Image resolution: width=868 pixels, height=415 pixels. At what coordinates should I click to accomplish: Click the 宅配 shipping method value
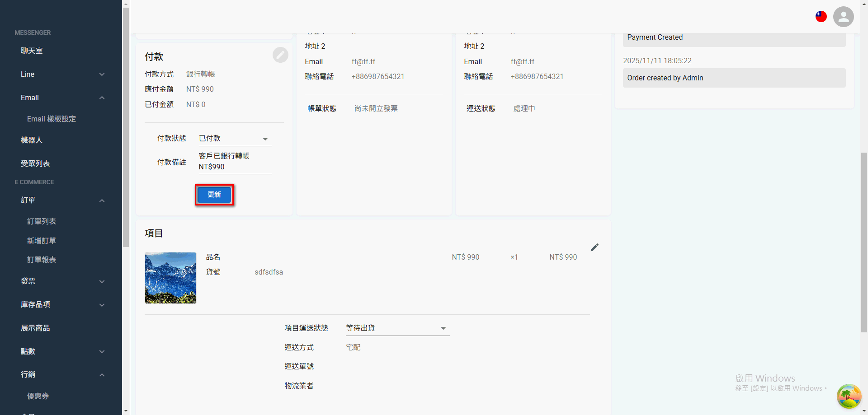click(x=353, y=347)
